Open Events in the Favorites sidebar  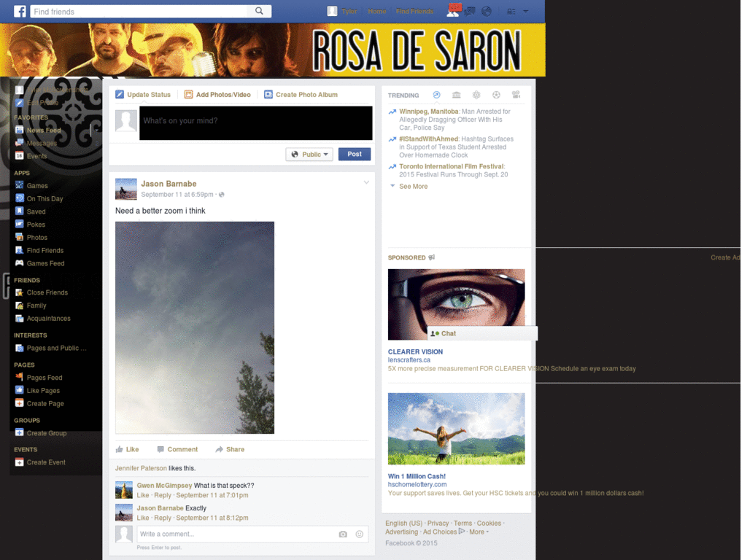click(x=36, y=156)
